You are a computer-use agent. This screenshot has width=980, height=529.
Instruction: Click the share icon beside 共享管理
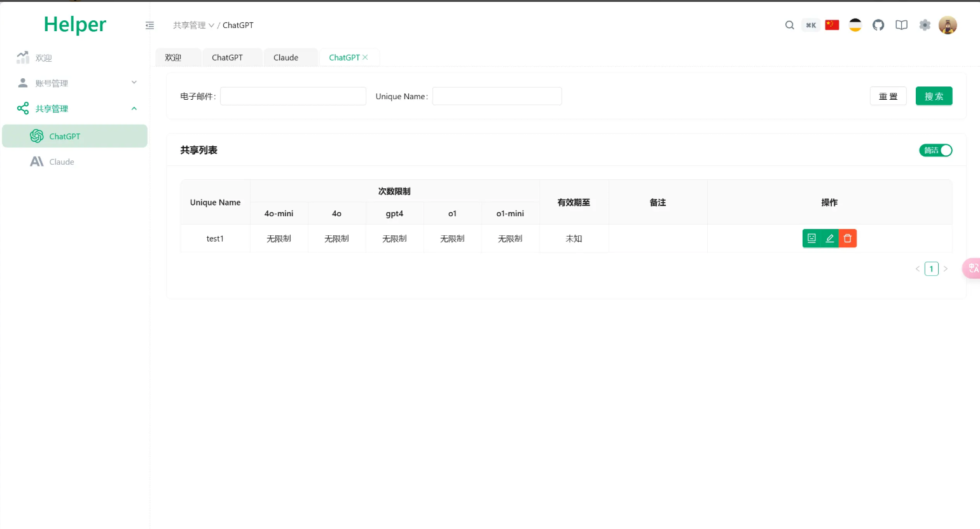click(23, 108)
